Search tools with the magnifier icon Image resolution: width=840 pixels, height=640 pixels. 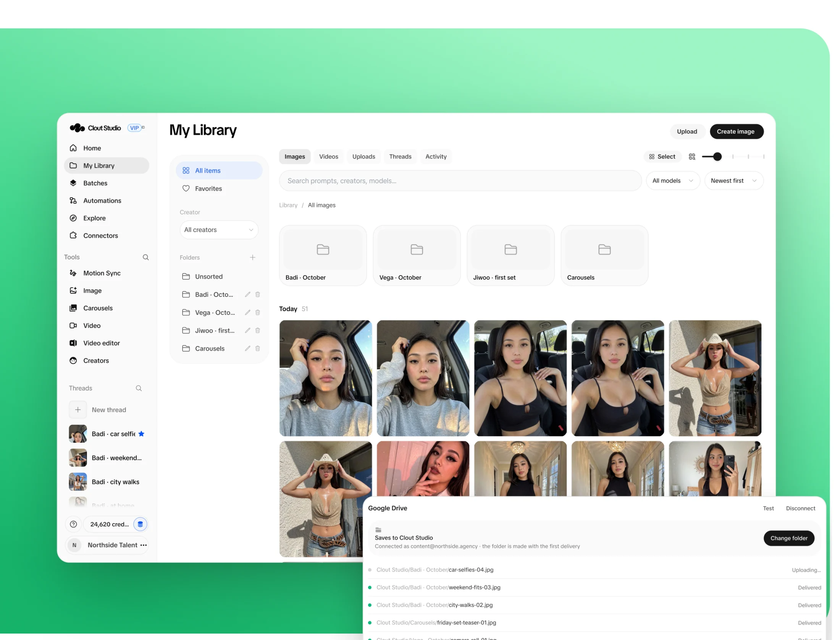[x=146, y=258]
